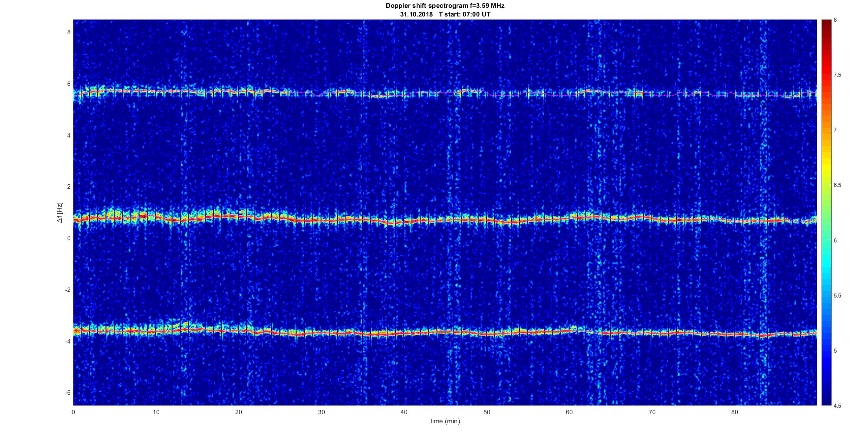The image size is (868, 435).
Task: Click the y-axis tick label '-6'
Action: [x=68, y=392]
